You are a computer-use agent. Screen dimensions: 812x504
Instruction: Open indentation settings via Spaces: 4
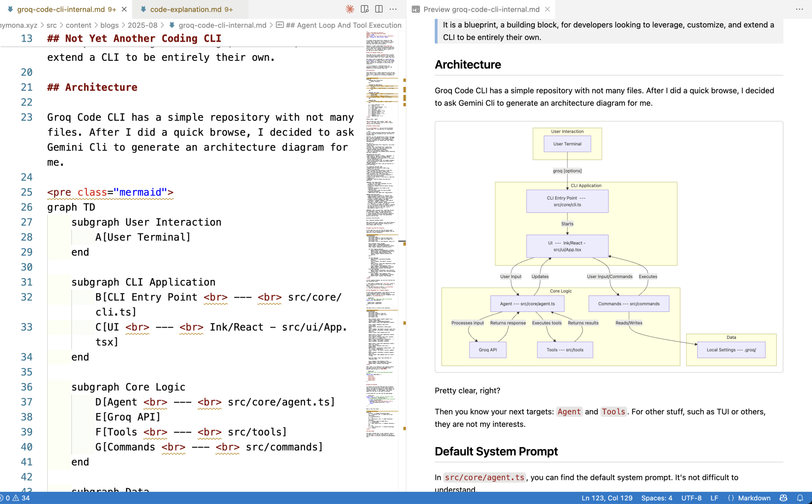point(656,498)
